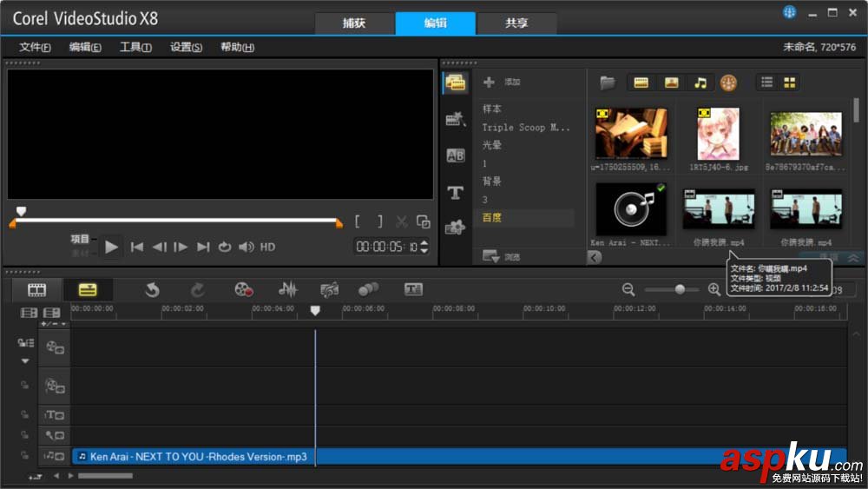Select the Title (T) library panel
The image size is (868, 489).
click(455, 192)
